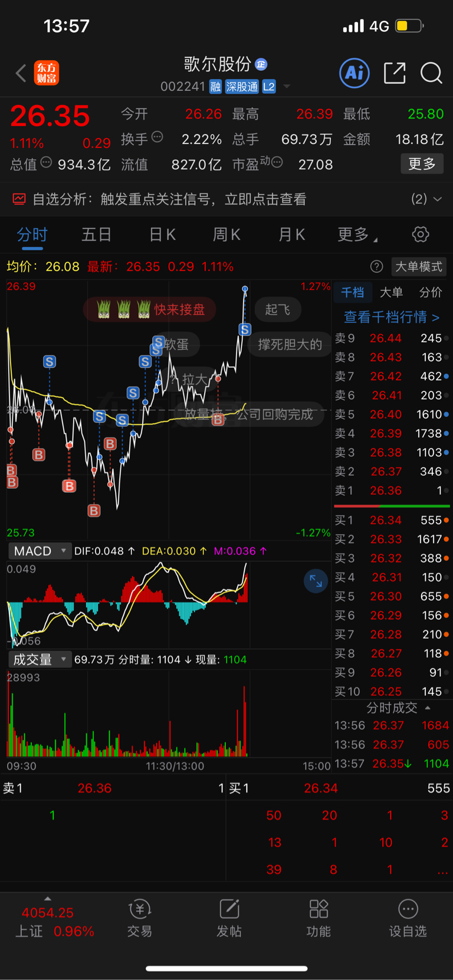Tap 起飞 comment bubble
This screenshot has height=980, width=453.
278,310
